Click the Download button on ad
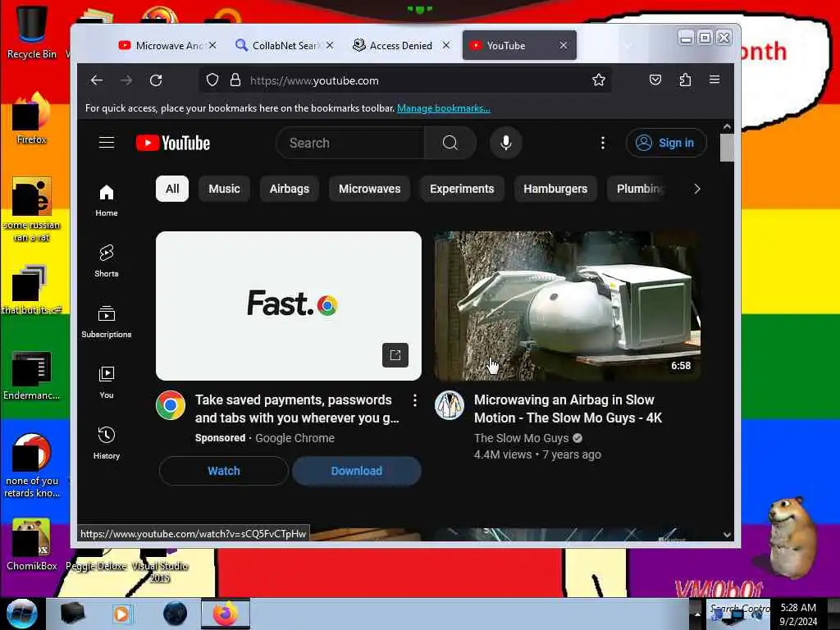840x630 pixels. click(357, 471)
